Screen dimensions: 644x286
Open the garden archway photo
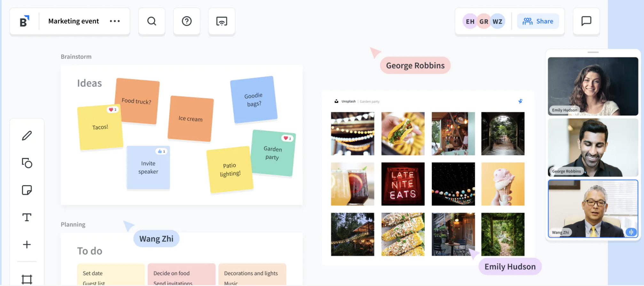pyautogui.click(x=503, y=134)
